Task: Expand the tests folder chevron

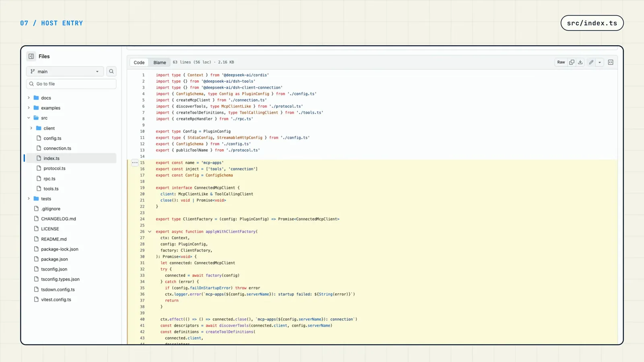Action: click(29, 199)
